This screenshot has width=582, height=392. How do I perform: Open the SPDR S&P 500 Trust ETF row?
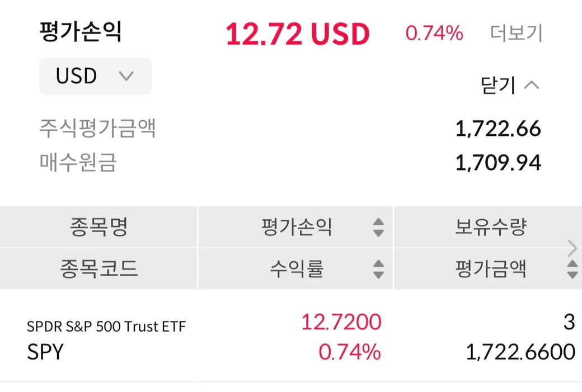coord(106,327)
